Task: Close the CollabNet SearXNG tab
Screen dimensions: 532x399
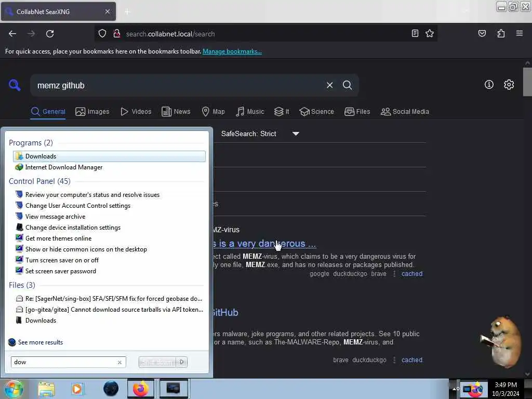Action: (108, 11)
